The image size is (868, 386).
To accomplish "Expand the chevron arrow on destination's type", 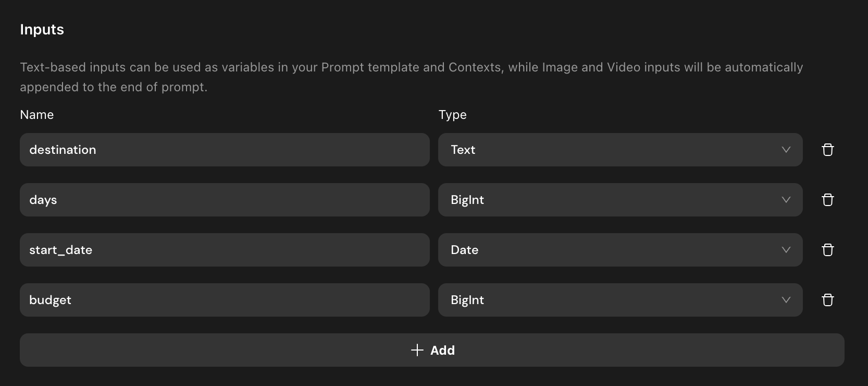I will point(786,150).
